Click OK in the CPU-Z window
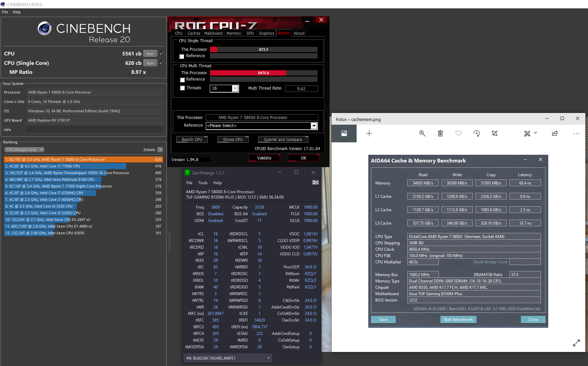 [303, 158]
